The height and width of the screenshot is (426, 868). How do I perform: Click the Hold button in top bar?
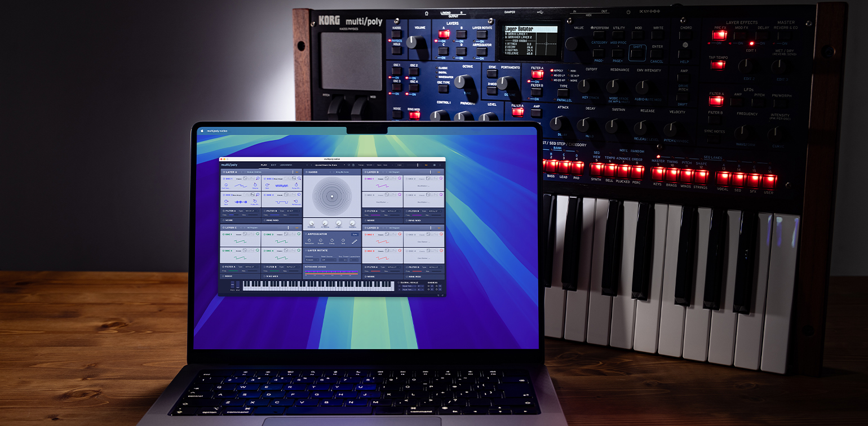coord(400,165)
